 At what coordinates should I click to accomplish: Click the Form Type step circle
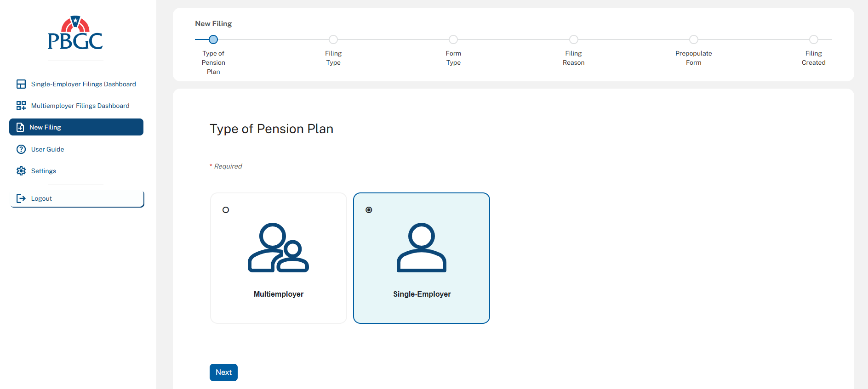453,39
